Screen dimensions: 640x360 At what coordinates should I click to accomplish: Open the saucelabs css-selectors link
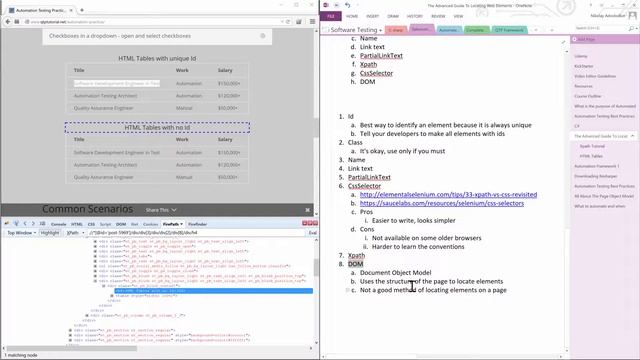coord(442,203)
